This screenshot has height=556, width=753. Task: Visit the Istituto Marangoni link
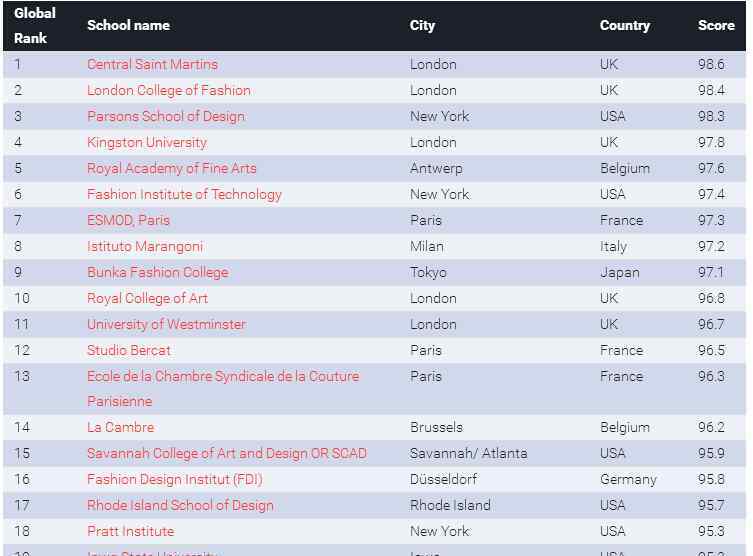(144, 246)
